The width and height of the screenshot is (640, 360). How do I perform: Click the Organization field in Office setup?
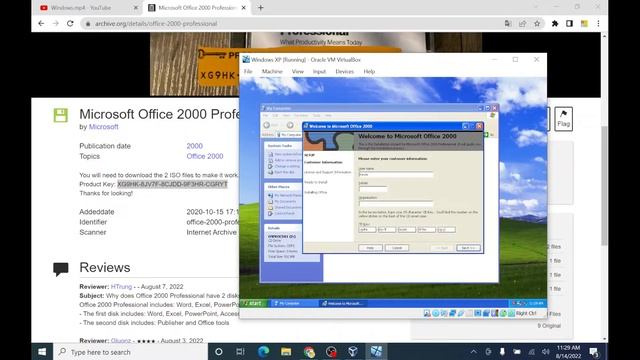point(396,203)
